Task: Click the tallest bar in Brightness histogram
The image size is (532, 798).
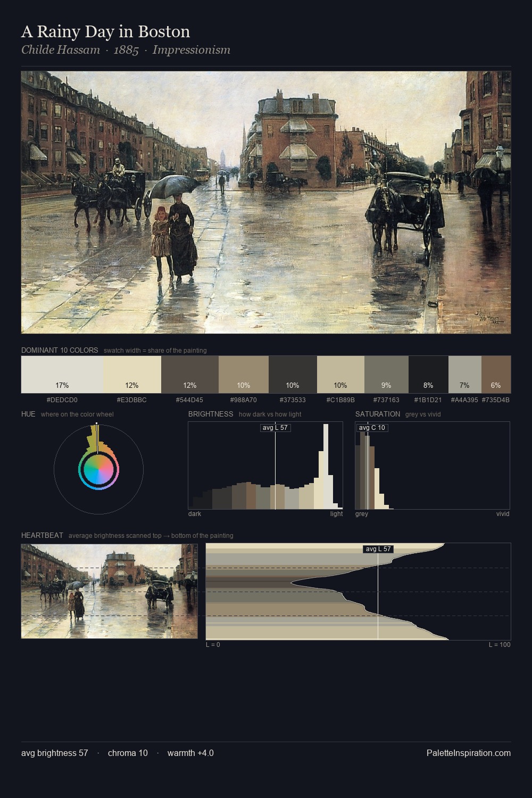Action: (x=326, y=467)
